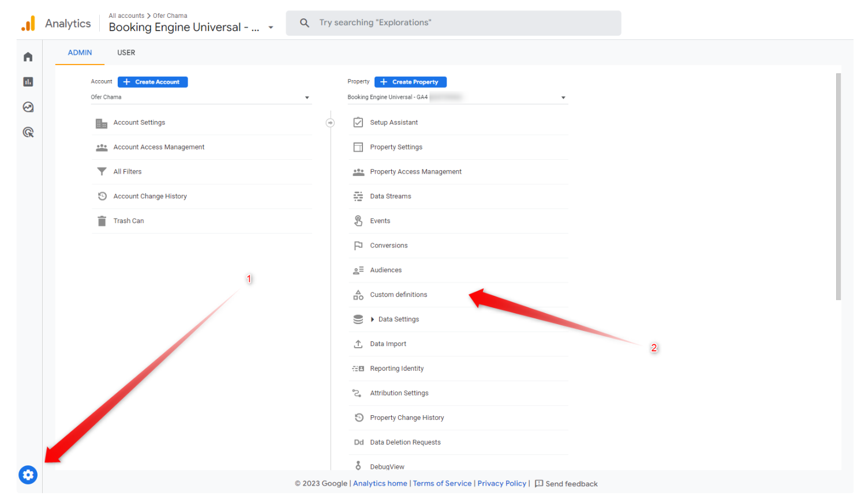The width and height of the screenshot is (865, 504).
Task: Open the Privacy Policy link
Action: (x=502, y=484)
